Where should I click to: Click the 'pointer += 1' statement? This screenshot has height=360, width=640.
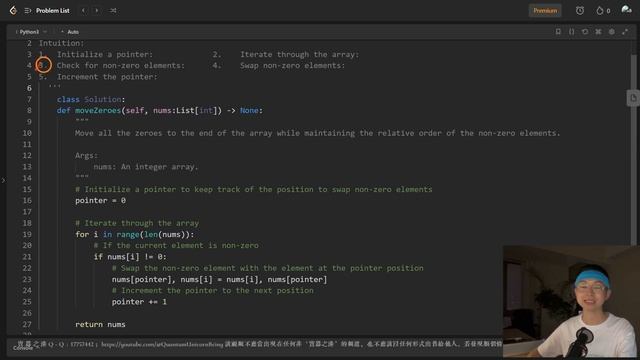click(x=139, y=302)
